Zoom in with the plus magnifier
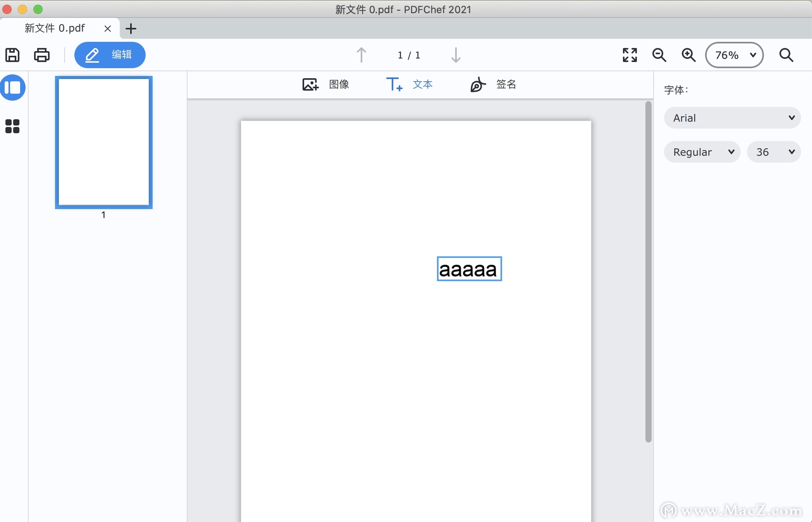The image size is (812, 522). coord(689,55)
